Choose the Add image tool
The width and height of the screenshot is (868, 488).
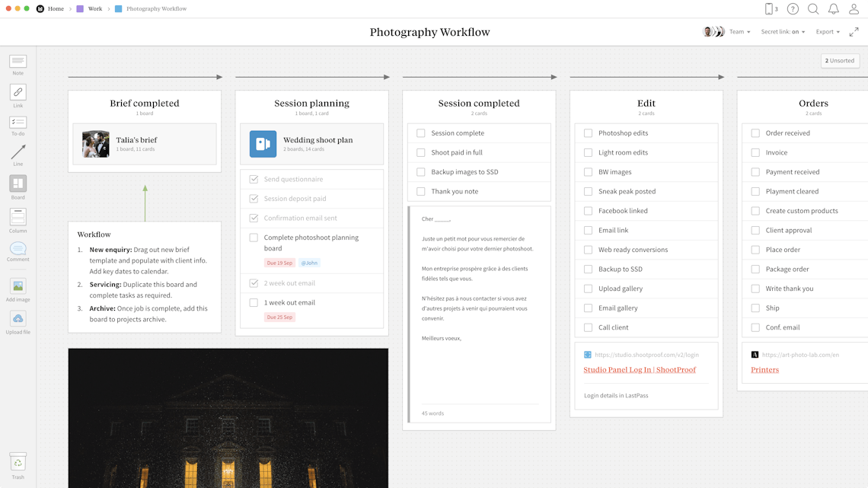18,290
